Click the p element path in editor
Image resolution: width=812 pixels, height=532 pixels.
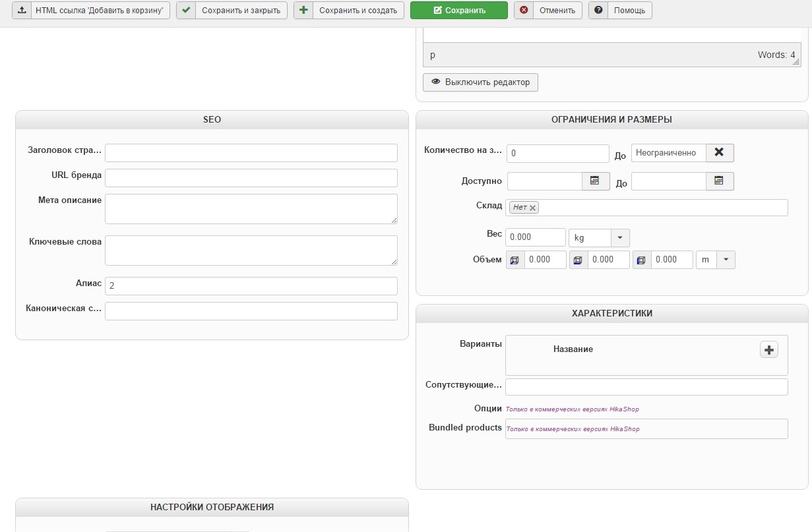point(433,55)
